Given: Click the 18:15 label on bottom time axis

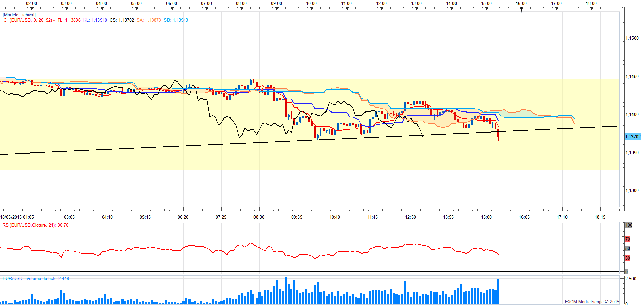Looking at the screenshot, I should pos(600,217).
